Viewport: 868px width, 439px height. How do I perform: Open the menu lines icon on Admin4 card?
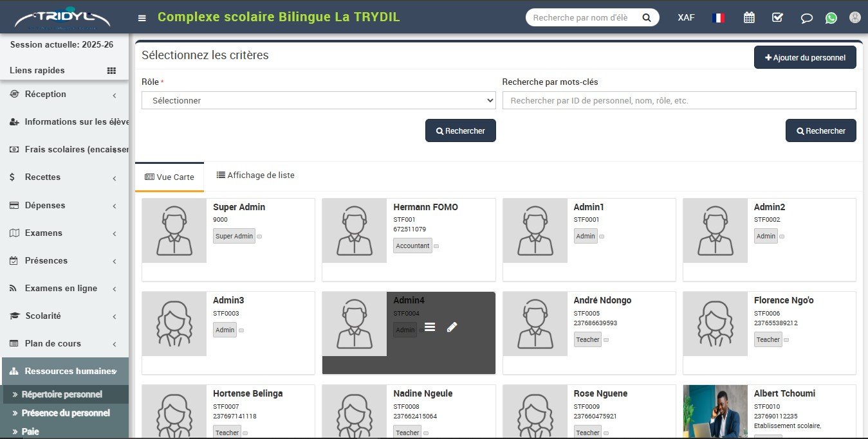[430, 327]
